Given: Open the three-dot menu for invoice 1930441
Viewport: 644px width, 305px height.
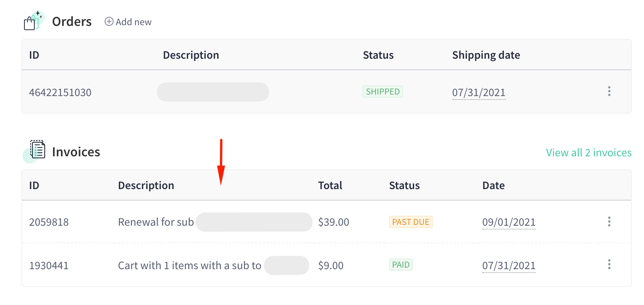Looking at the screenshot, I should click(x=609, y=264).
